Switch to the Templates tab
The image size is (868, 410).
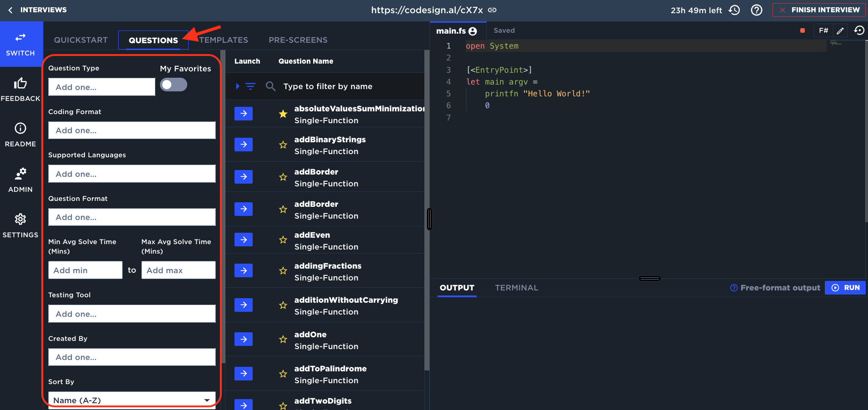tap(224, 40)
